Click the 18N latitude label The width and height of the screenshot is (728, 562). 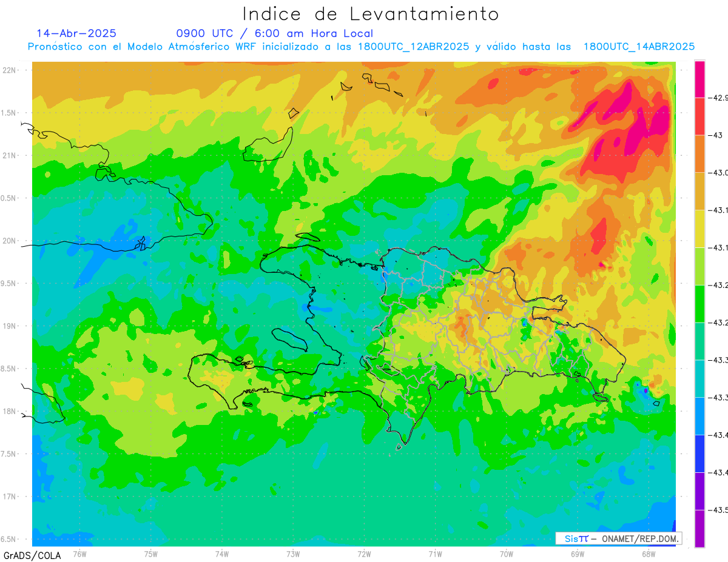[9, 412]
